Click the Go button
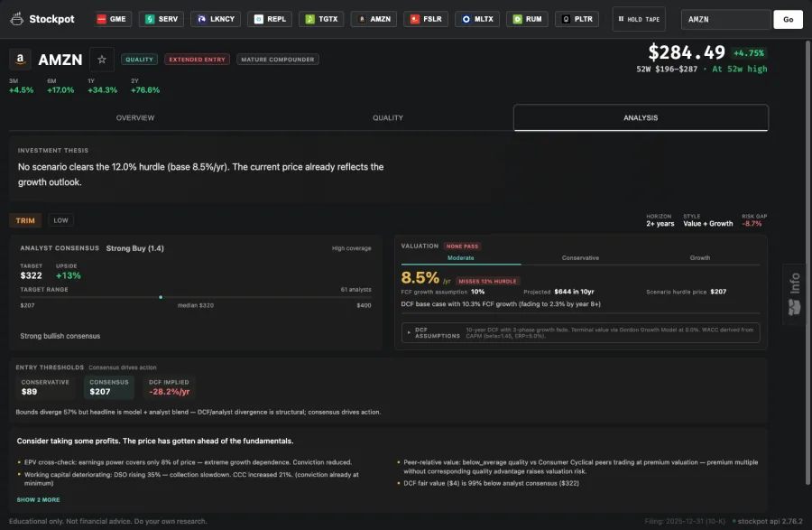Viewport: 812px width, 530px height. pos(788,19)
